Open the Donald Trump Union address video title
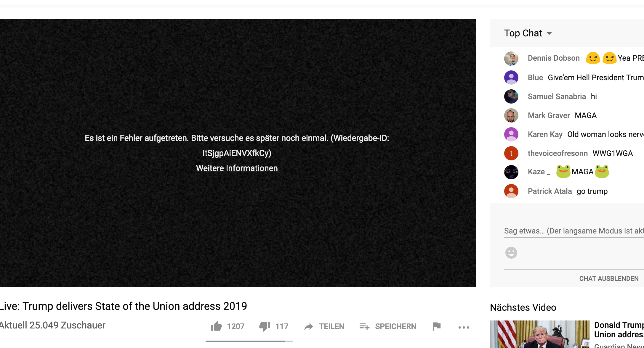 (x=619, y=330)
